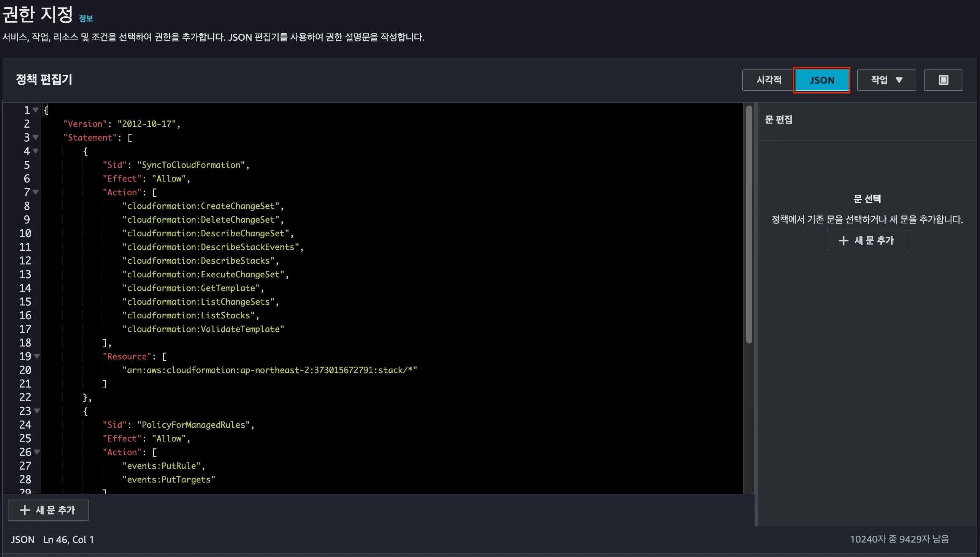Collapse the Resource array at line 19
Viewport: 980px width, 557px height.
[x=37, y=356]
